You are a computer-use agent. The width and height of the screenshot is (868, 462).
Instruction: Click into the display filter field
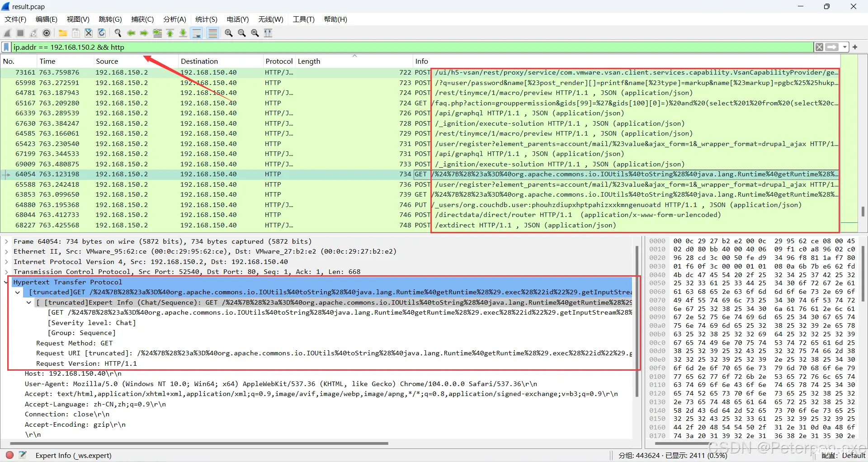pos(412,47)
